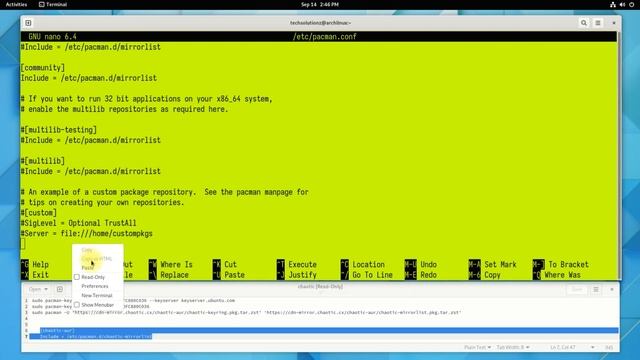Click the Undo shortcut in nano
This screenshot has height=360, width=640.
click(421, 264)
